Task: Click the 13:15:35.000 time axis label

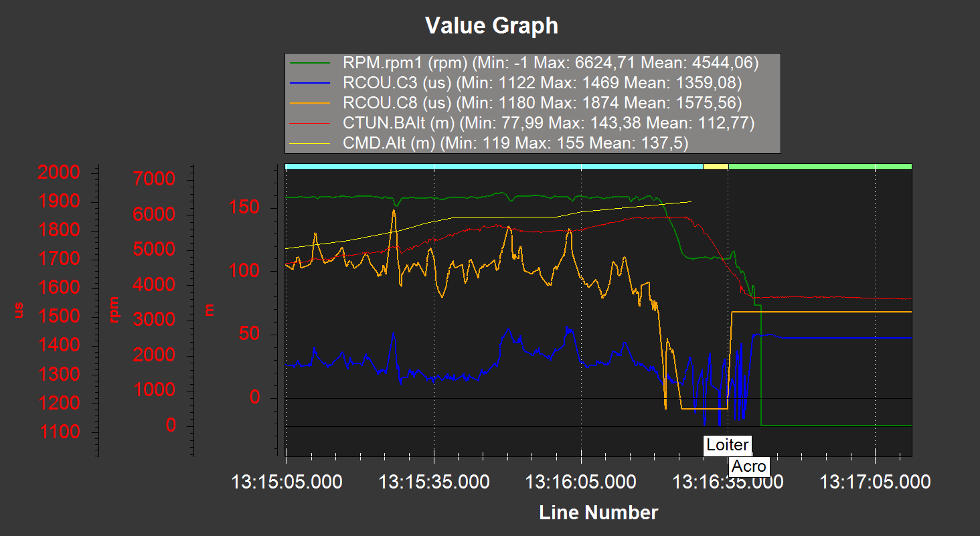Action: 434,482
